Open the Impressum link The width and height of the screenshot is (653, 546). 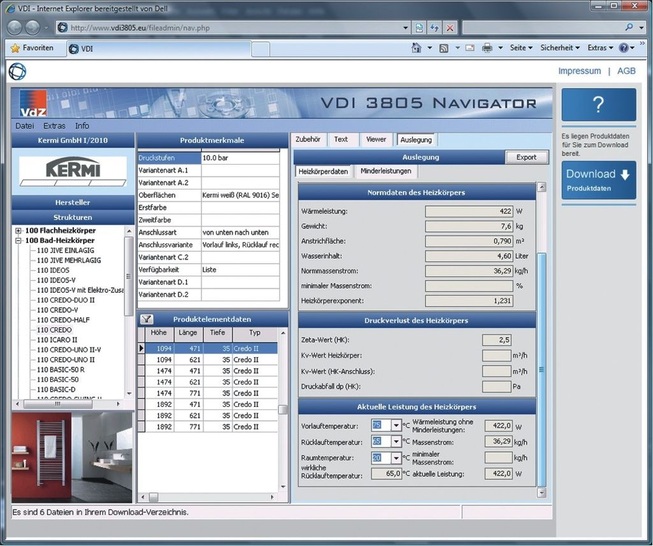point(579,71)
